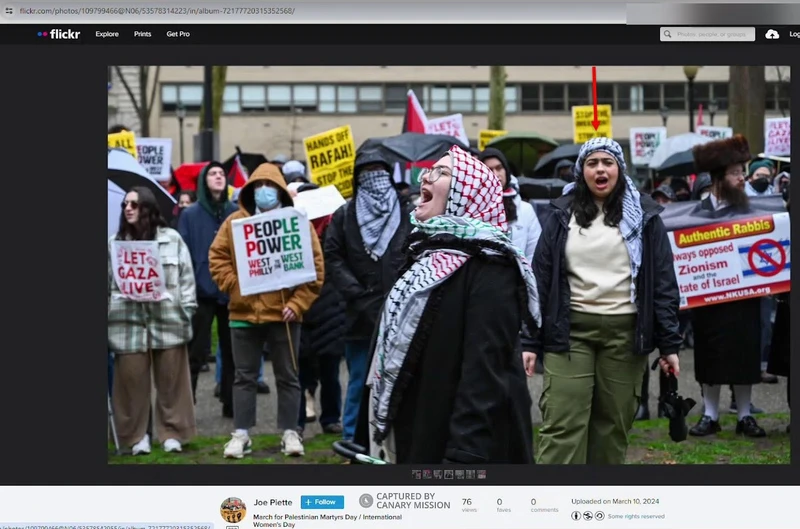Click the non-commercial license icon
The image size is (800, 529).
click(x=587, y=516)
